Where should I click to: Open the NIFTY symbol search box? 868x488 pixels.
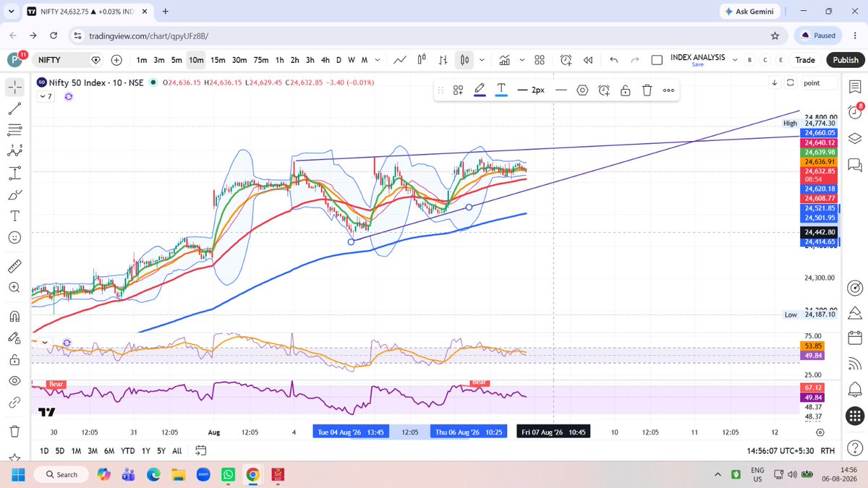click(x=67, y=60)
